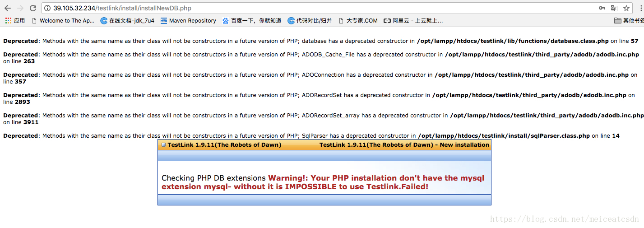The height and width of the screenshot is (228, 644).
Task: Click the 'TestLink 1.9.11(The Robots of Dawn)' header title
Action: (x=224, y=145)
